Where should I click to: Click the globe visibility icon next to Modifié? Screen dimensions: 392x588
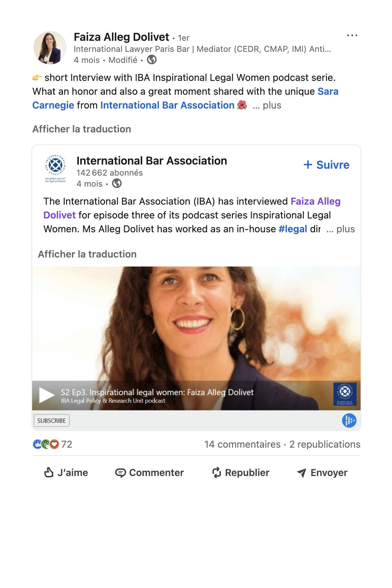point(152,60)
